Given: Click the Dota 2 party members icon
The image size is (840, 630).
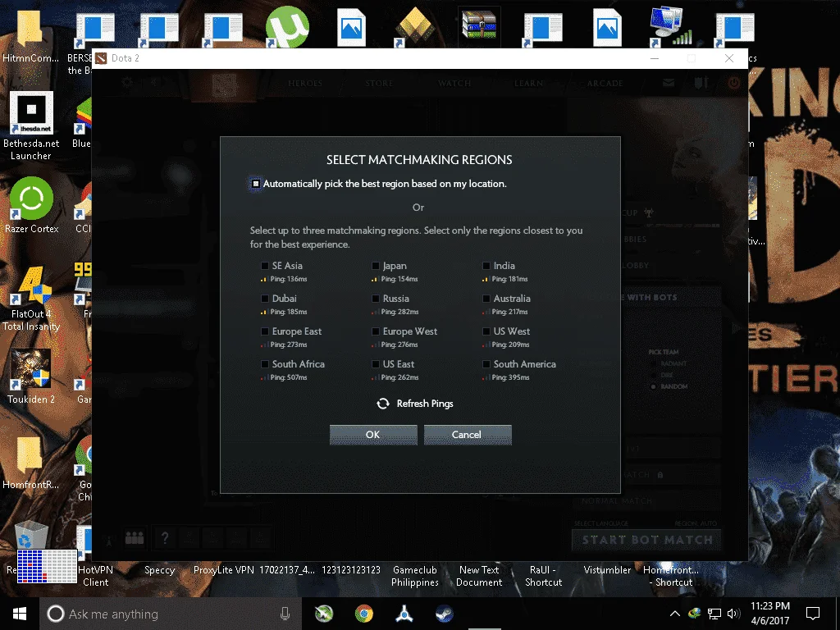Looking at the screenshot, I should 135,537.
